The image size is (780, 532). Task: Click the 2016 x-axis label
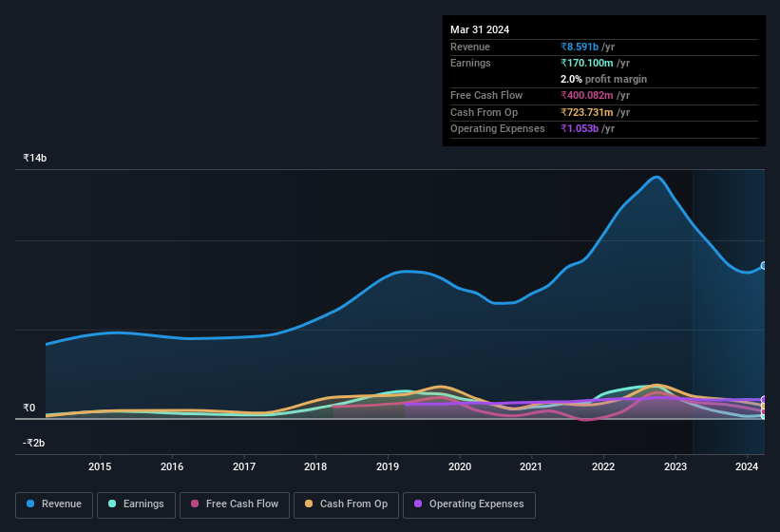172,466
